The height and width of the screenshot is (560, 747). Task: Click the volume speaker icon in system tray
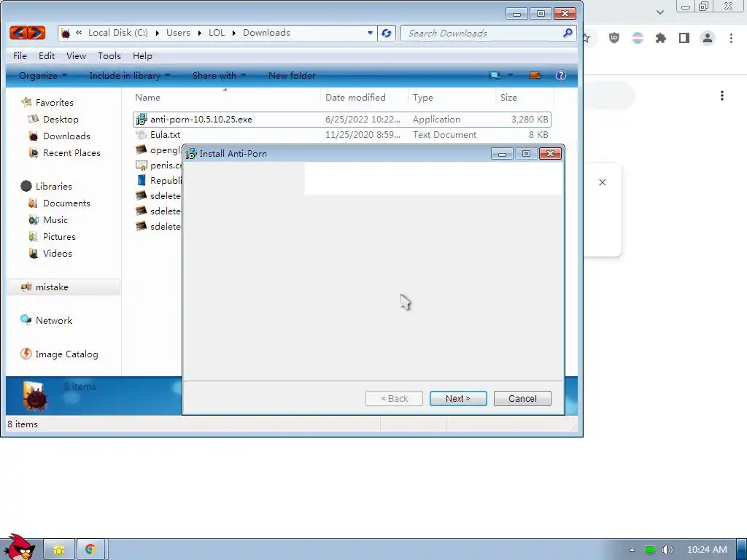coord(667,550)
